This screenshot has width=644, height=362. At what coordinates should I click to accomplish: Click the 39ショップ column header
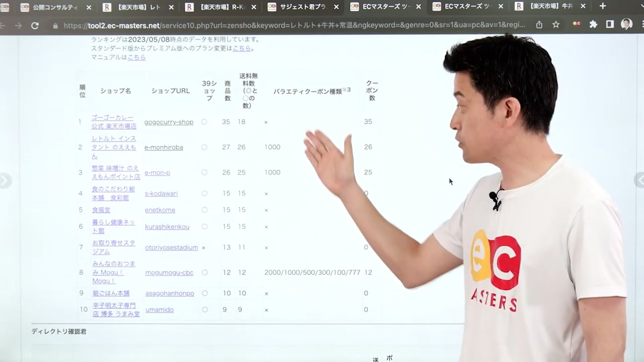click(209, 90)
